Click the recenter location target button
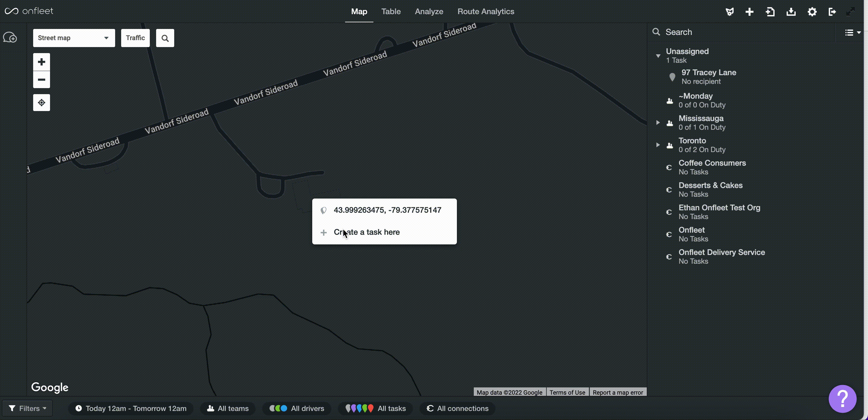The width and height of the screenshot is (868, 420). coord(42,103)
